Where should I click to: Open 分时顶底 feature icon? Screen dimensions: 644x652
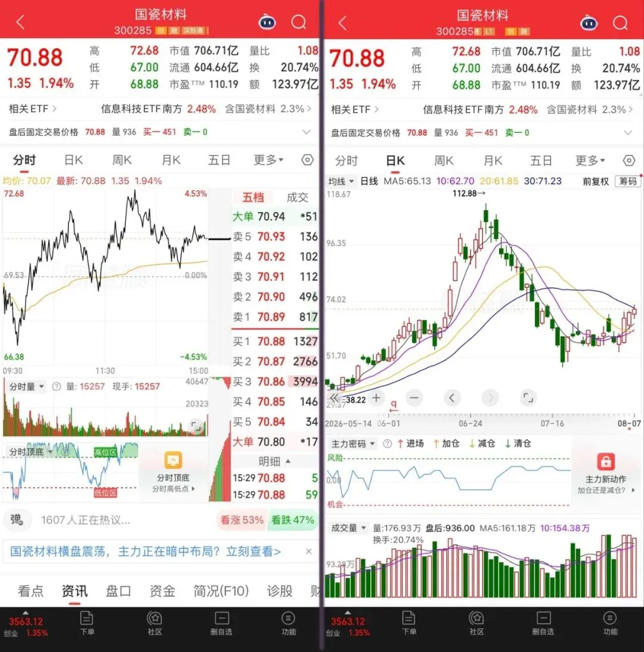(173, 460)
